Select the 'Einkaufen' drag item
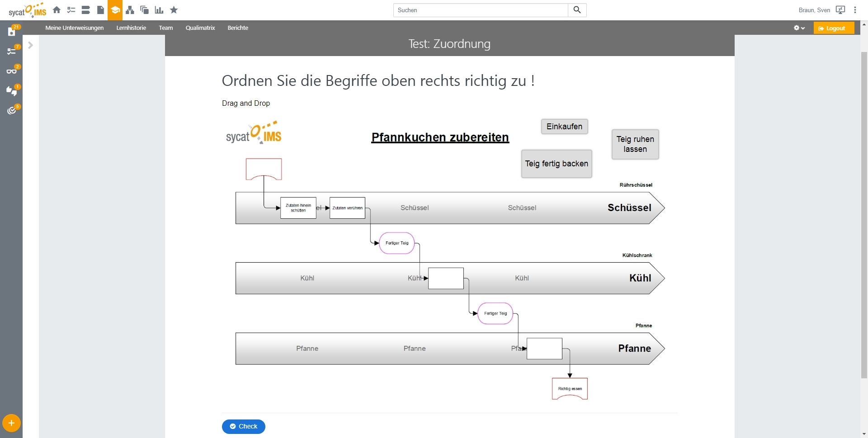This screenshot has width=868, height=438. 564,127
